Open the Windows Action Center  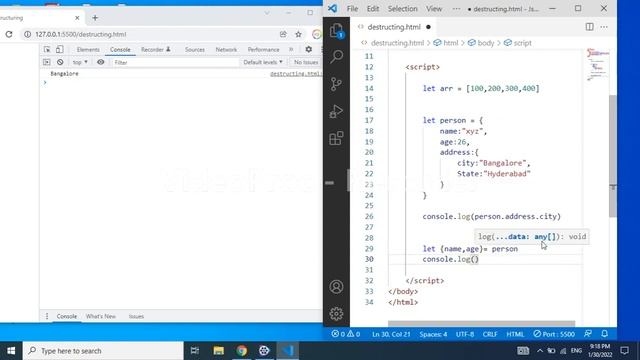pos(624,351)
